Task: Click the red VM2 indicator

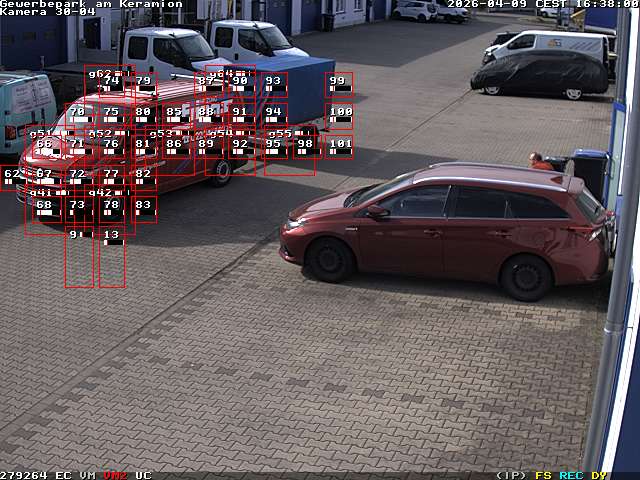Action: click(x=115, y=475)
